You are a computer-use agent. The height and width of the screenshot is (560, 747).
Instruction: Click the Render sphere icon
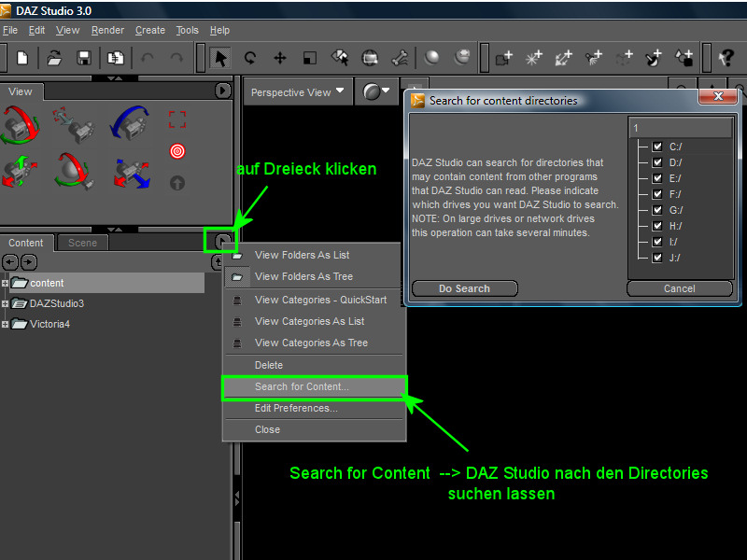pyautogui.click(x=431, y=58)
